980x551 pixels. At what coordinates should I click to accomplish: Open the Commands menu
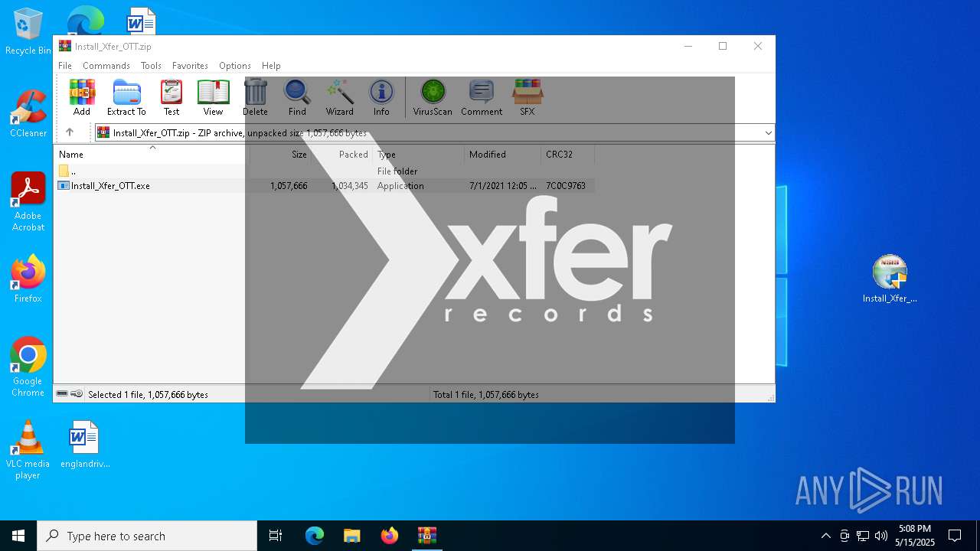tap(106, 66)
